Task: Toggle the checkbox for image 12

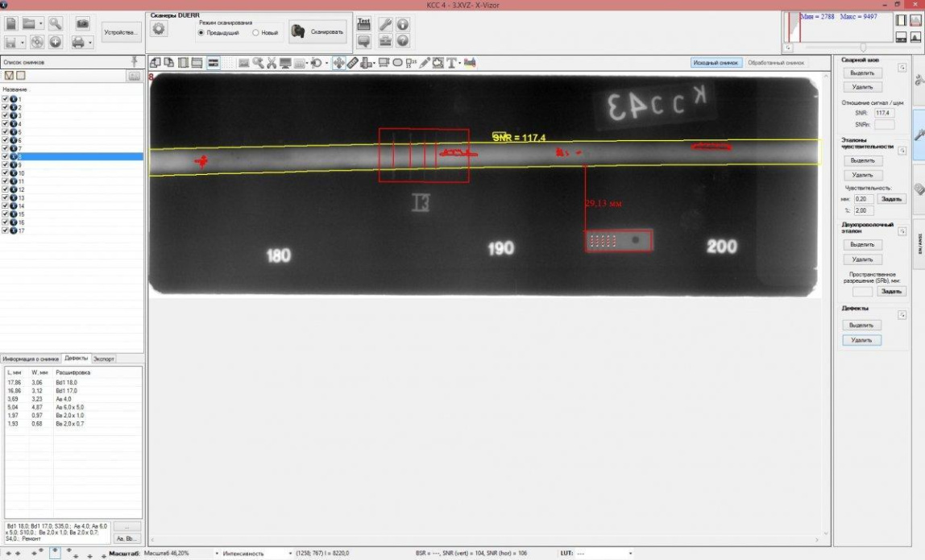Action: click(x=6, y=189)
